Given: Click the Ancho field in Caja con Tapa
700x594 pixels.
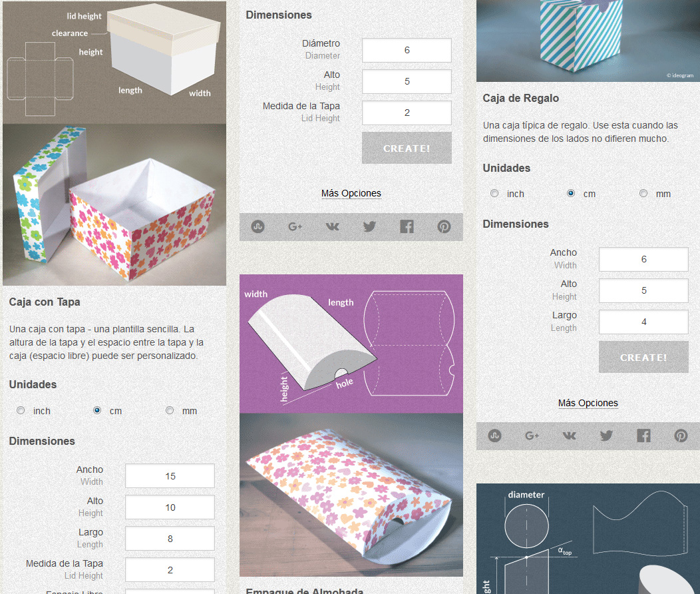Looking at the screenshot, I should coord(170,476).
